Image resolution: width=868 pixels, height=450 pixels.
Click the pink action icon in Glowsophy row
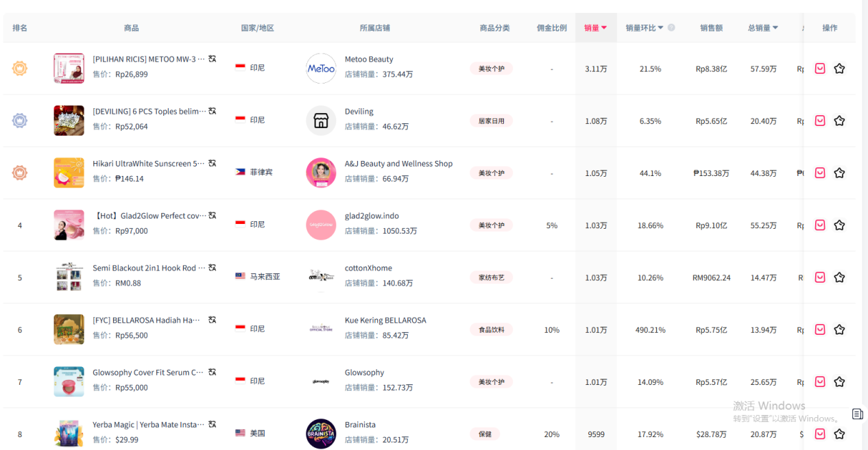point(820,382)
